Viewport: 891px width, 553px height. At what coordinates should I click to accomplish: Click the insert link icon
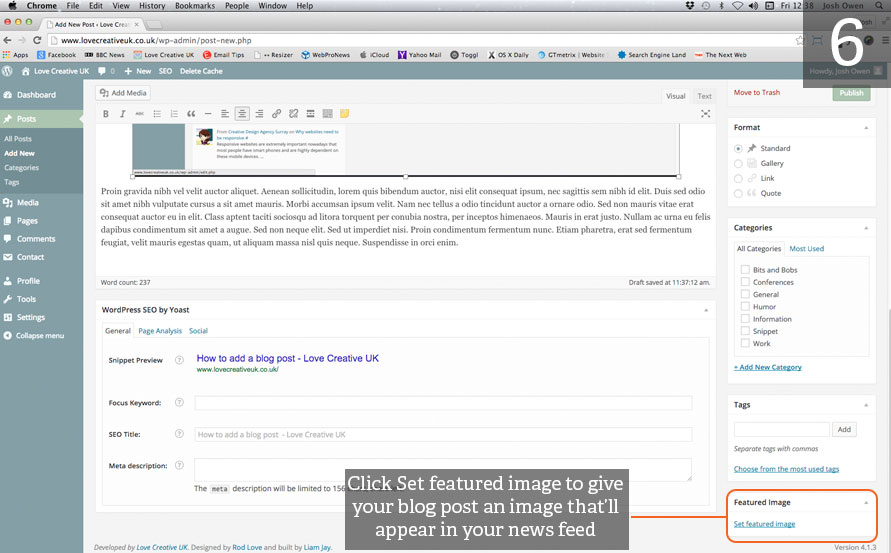click(277, 114)
